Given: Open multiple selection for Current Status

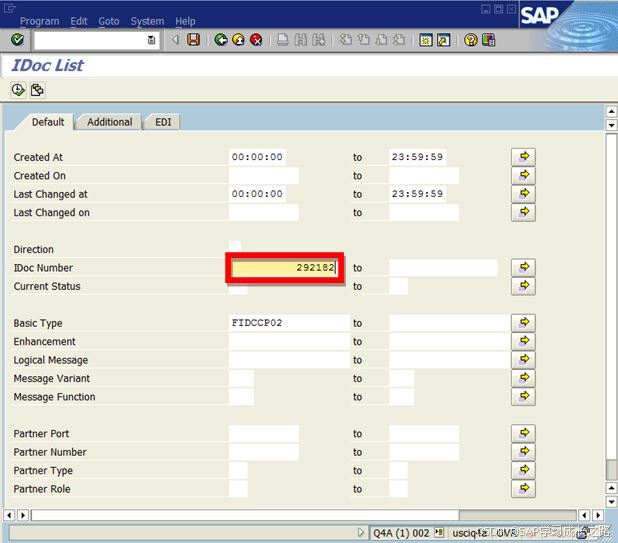Looking at the screenshot, I should pyautogui.click(x=523, y=286).
